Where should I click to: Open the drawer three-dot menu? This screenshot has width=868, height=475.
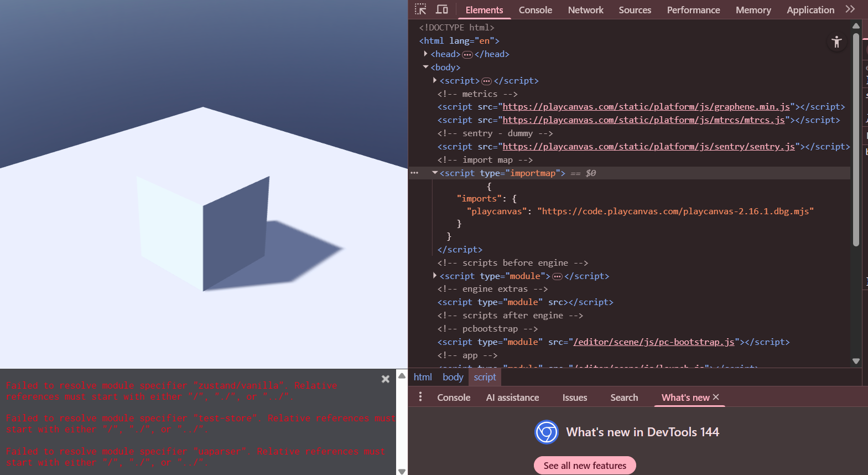click(420, 397)
